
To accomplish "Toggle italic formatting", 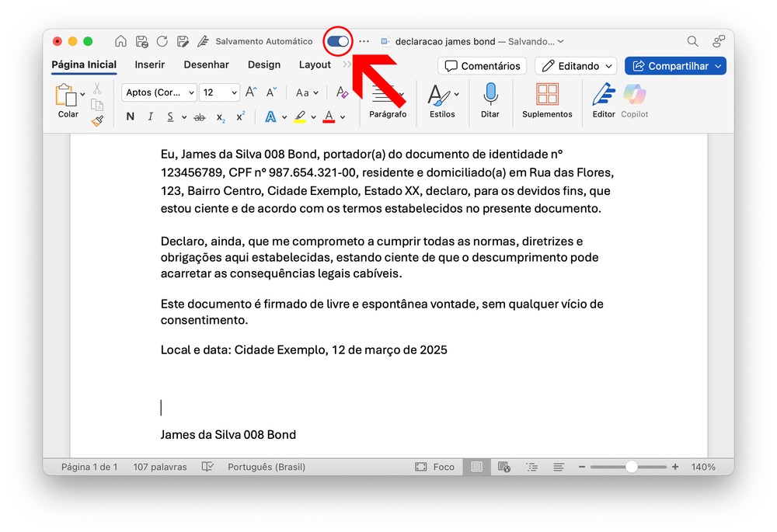I will [x=150, y=117].
